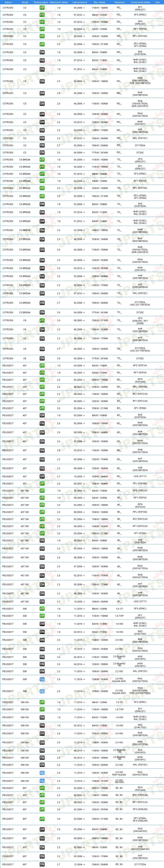Click the Hy icon in the 508 Hybrid4 AWC 120kW / 163KM row

(42, 679)
